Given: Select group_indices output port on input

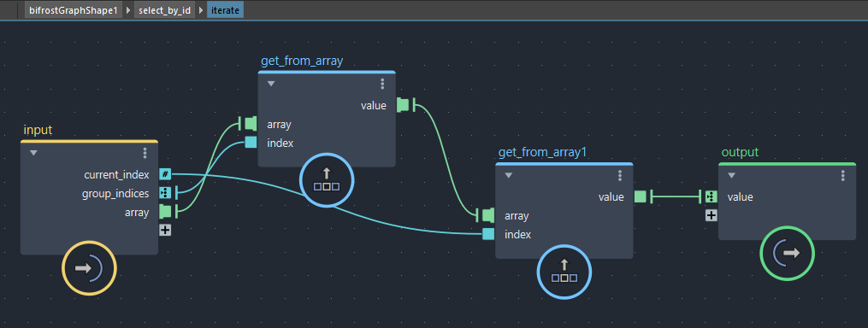Looking at the screenshot, I should [165, 192].
